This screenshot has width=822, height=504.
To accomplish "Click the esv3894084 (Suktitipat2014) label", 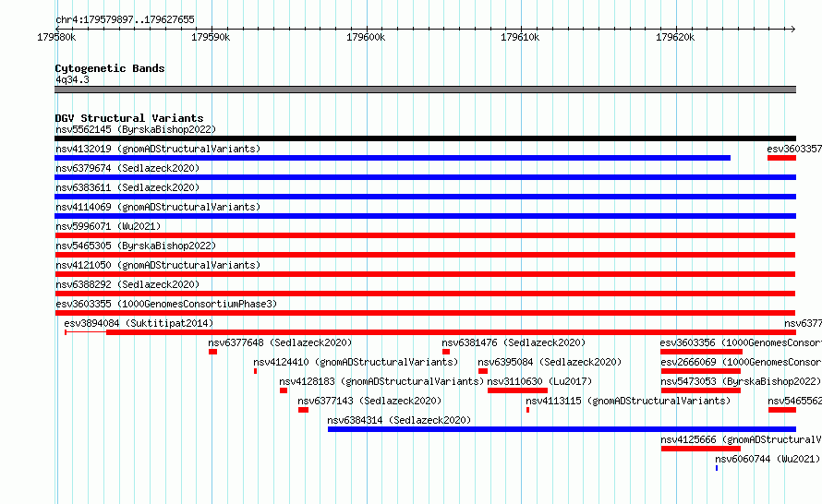I will 139,323.
